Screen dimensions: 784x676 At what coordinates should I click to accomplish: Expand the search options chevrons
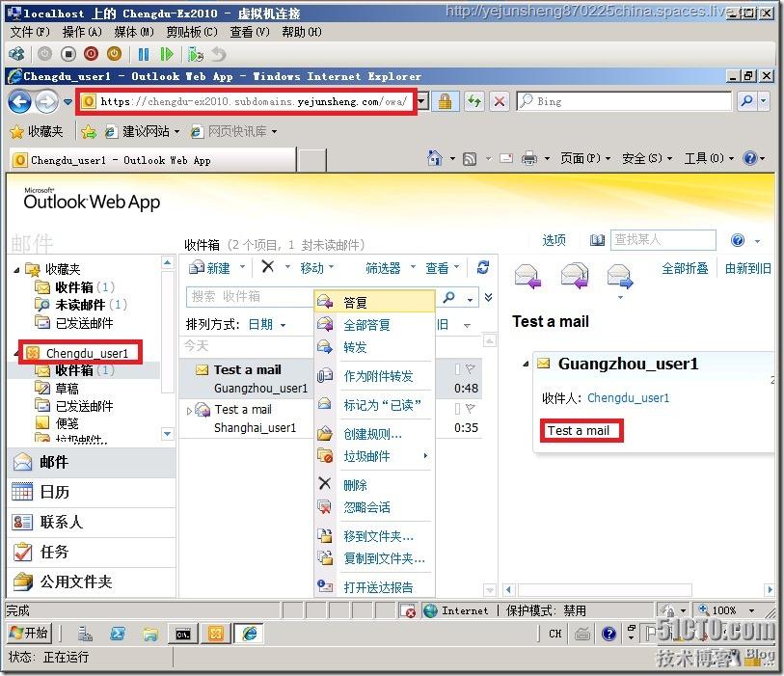click(489, 297)
